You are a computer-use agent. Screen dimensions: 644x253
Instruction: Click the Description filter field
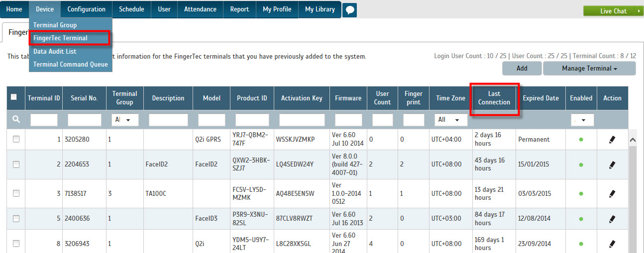(168, 120)
